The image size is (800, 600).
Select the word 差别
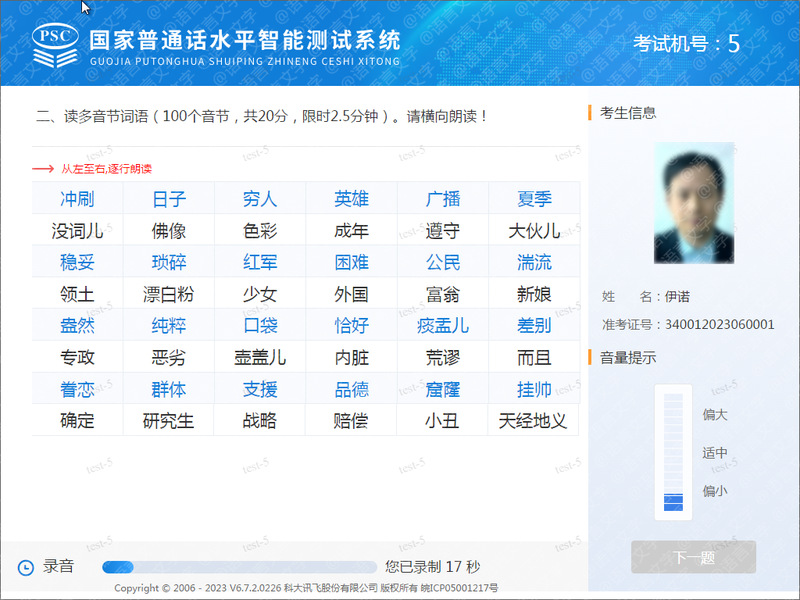534,326
